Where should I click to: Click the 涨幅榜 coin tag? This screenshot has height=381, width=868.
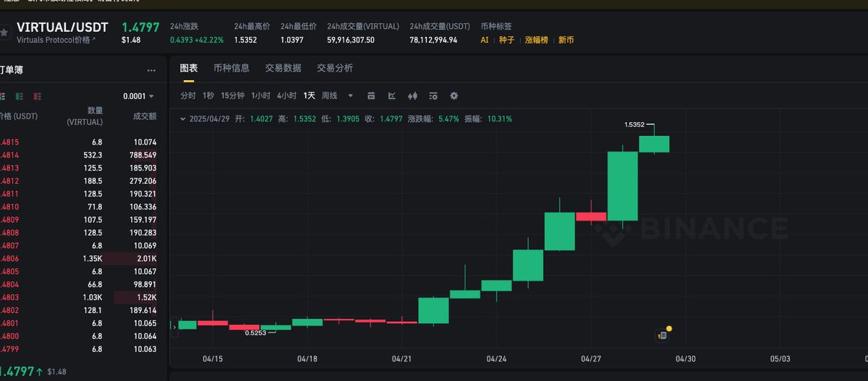click(x=537, y=40)
